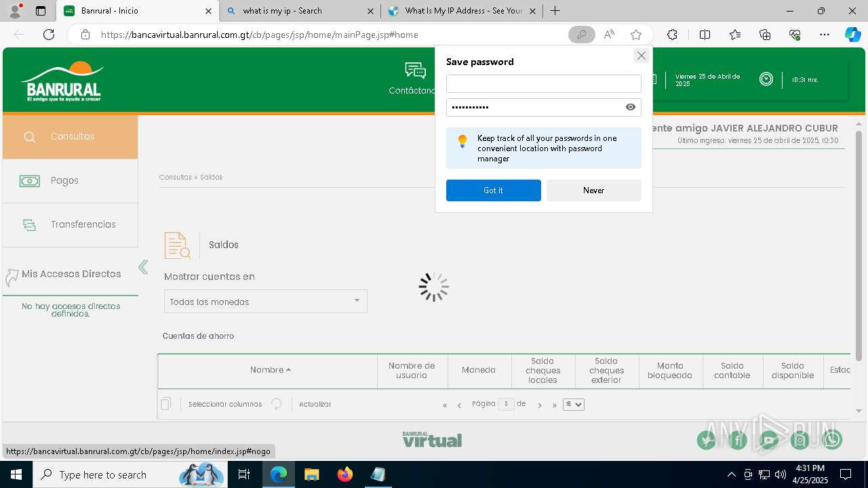
Task: Open Favorites list icon
Action: 735,35
